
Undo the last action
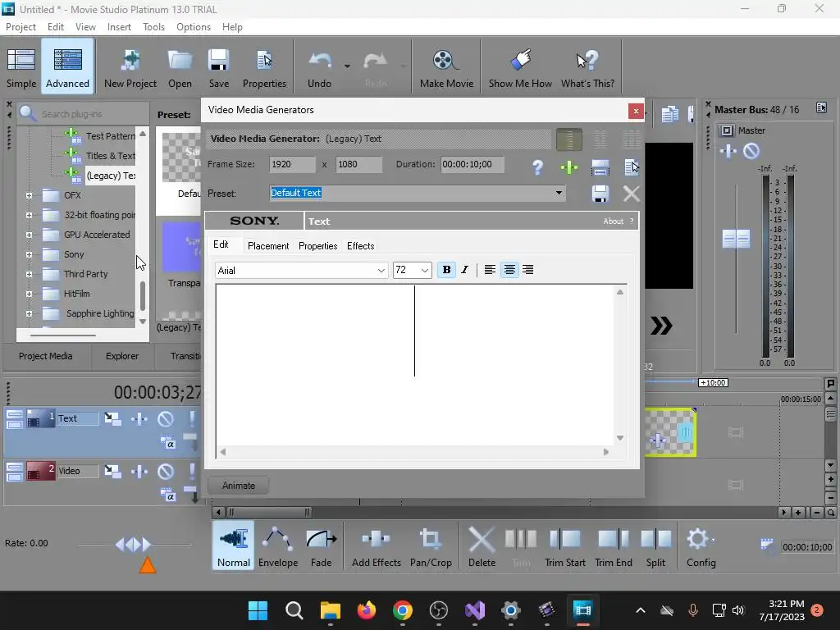pyautogui.click(x=320, y=67)
